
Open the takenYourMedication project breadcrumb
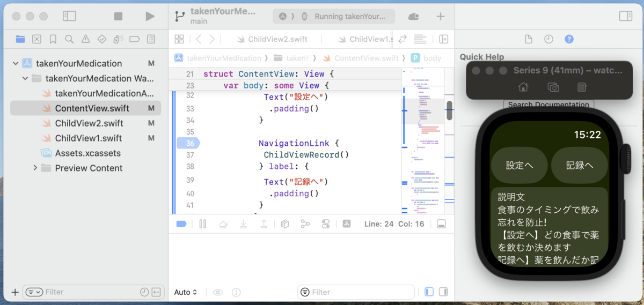click(218, 58)
